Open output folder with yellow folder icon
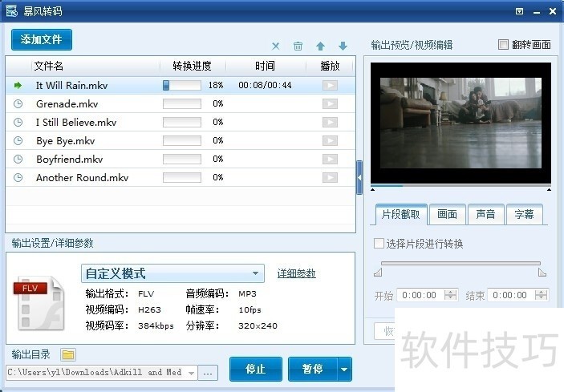The width and height of the screenshot is (564, 392). 68,355
